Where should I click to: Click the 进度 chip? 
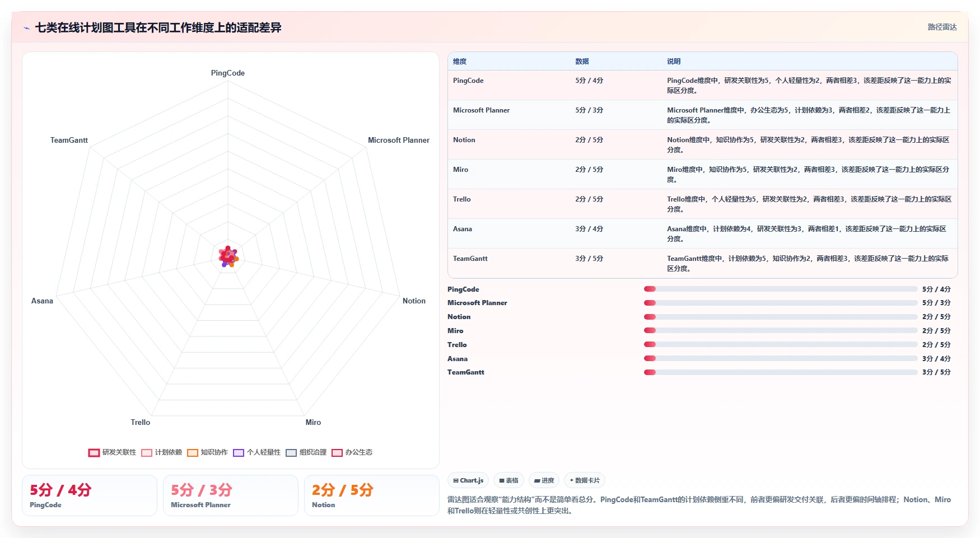click(544, 480)
